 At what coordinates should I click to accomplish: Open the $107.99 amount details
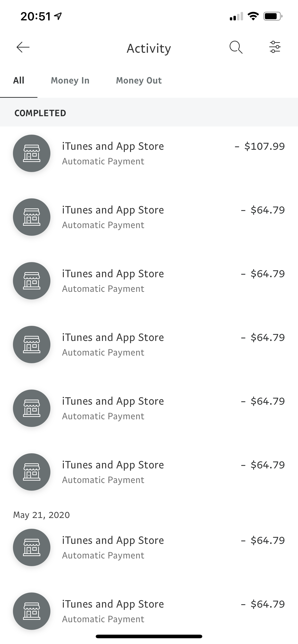(260, 146)
